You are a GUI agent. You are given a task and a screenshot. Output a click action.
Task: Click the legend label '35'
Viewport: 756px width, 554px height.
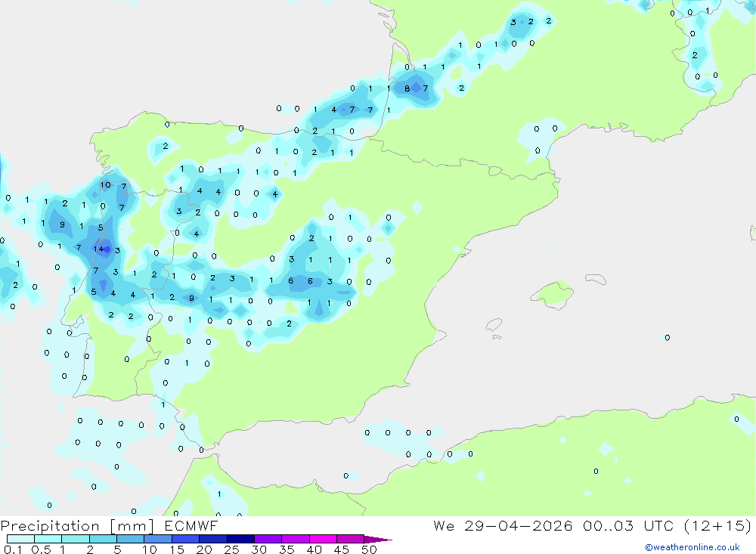[287, 549]
